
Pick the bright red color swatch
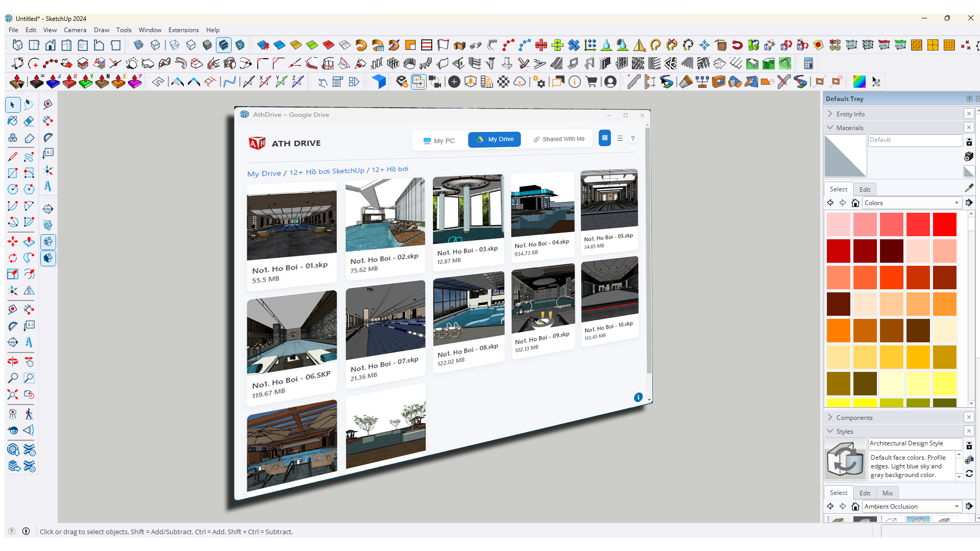click(944, 225)
